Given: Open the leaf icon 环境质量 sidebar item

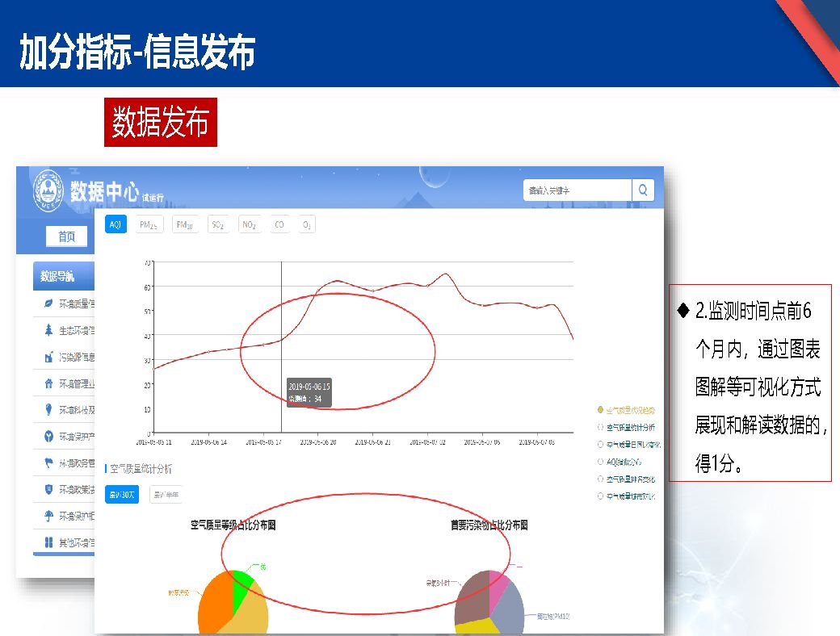Looking at the screenshot, I should [64, 303].
